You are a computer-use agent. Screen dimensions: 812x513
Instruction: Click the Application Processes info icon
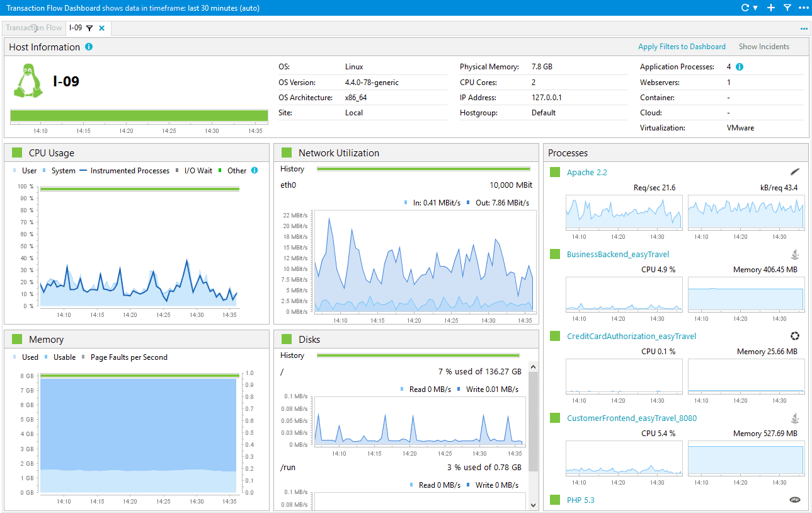pyautogui.click(x=740, y=67)
